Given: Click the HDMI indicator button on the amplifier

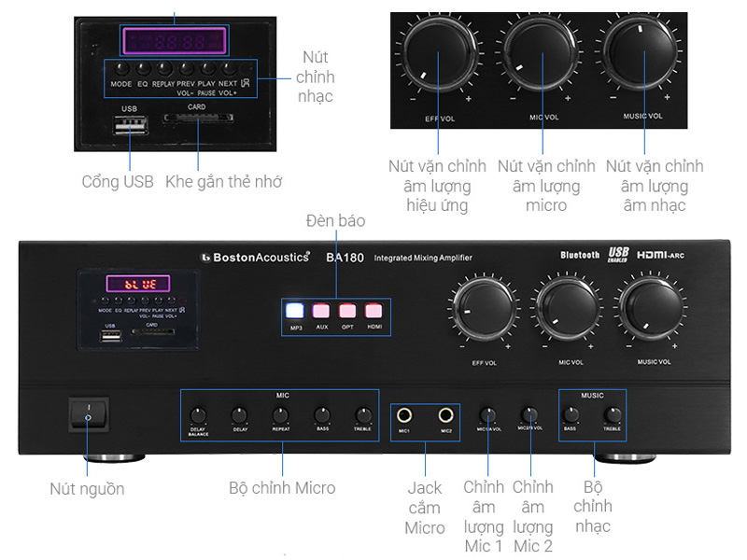Looking at the screenshot, I should (373, 311).
